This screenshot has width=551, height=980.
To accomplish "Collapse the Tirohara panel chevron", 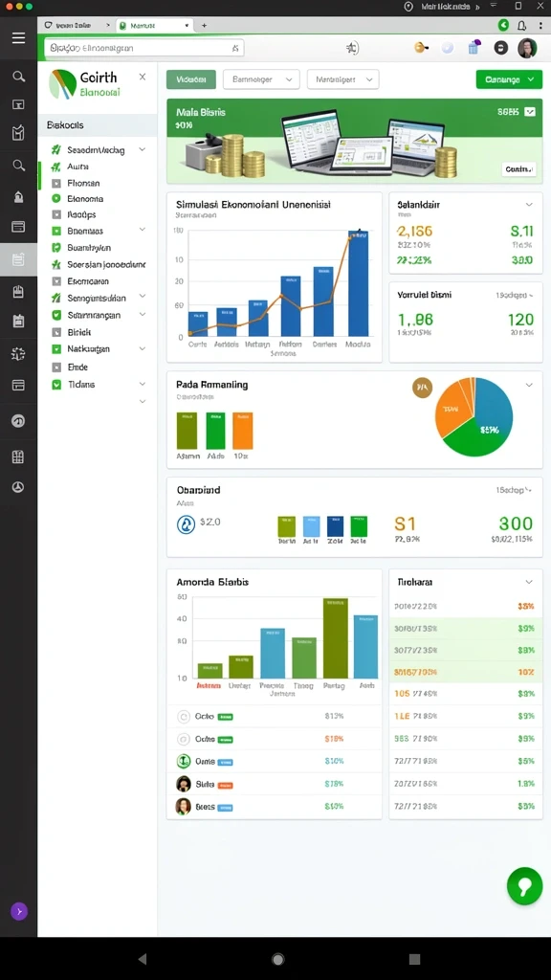I will click(x=528, y=582).
